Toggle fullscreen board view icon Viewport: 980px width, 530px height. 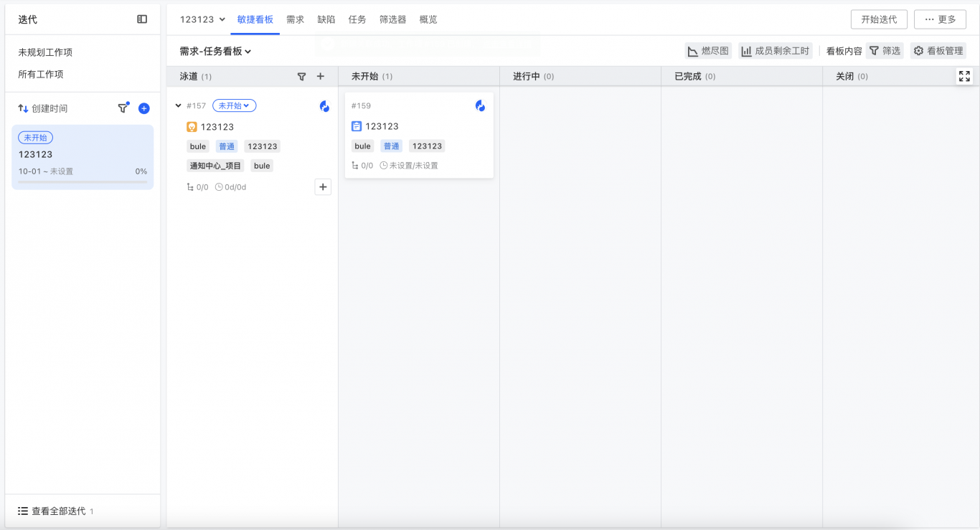(964, 76)
